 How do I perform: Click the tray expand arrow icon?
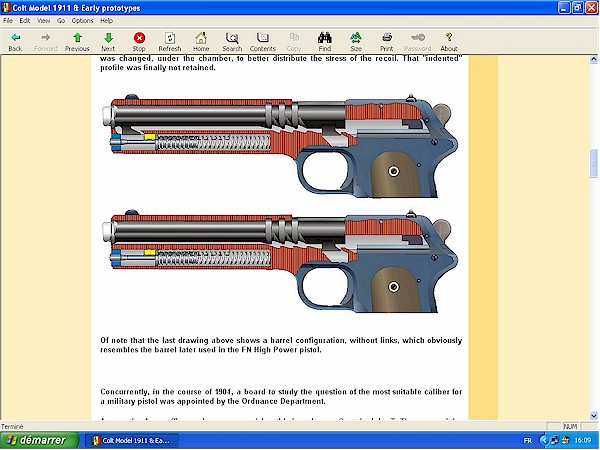pyautogui.click(x=543, y=441)
